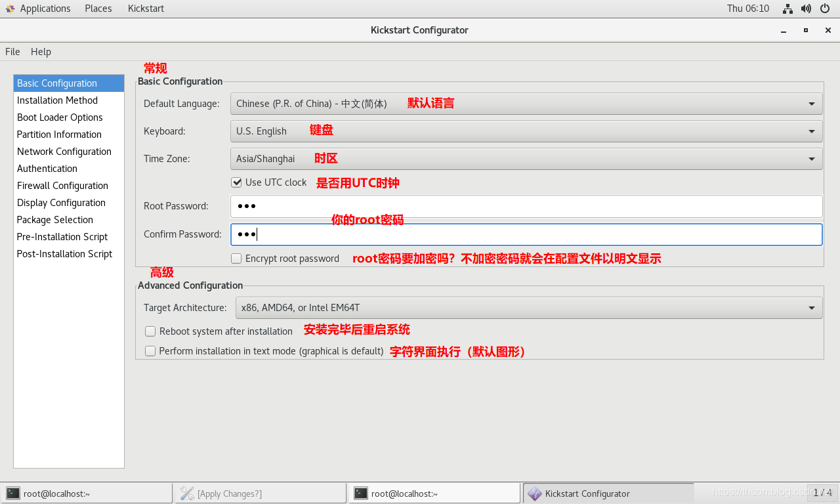Screen dimensions: 840x504
Task: Expand the Time Zone dropdown
Action: (x=526, y=159)
